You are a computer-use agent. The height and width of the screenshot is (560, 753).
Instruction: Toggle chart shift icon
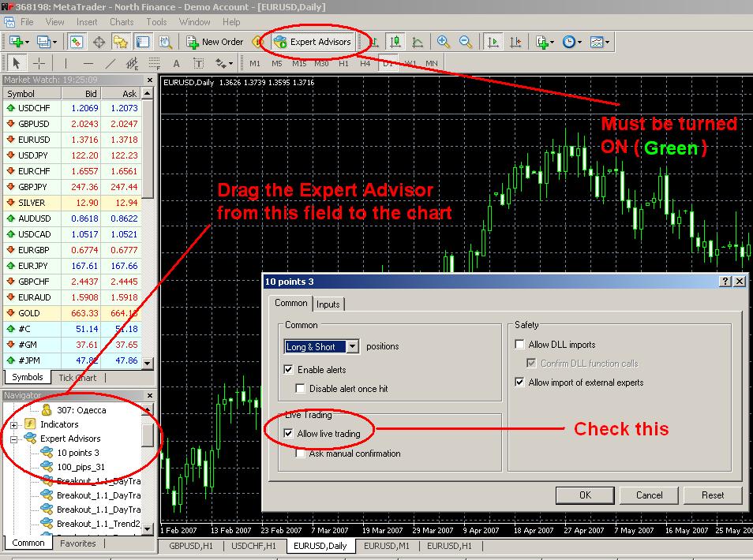tap(515, 43)
